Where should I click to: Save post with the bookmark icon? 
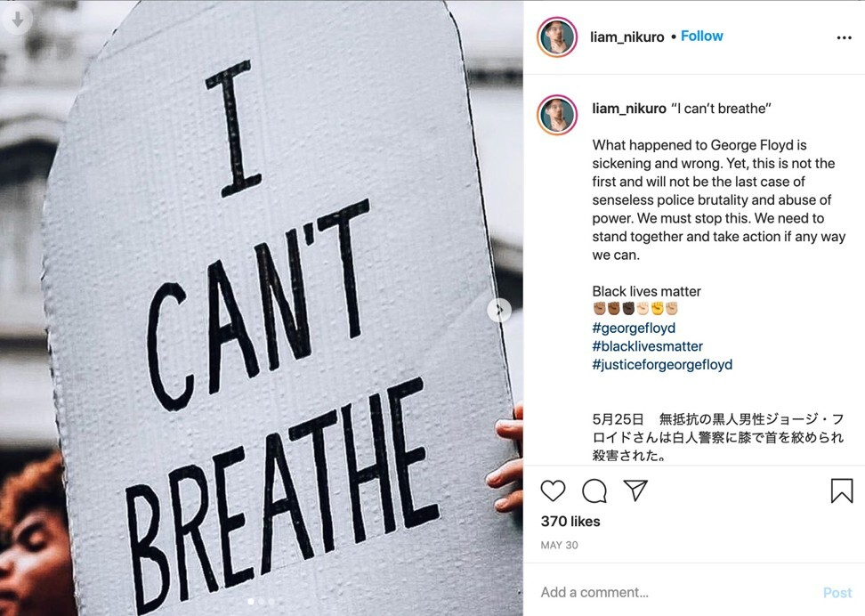842,490
